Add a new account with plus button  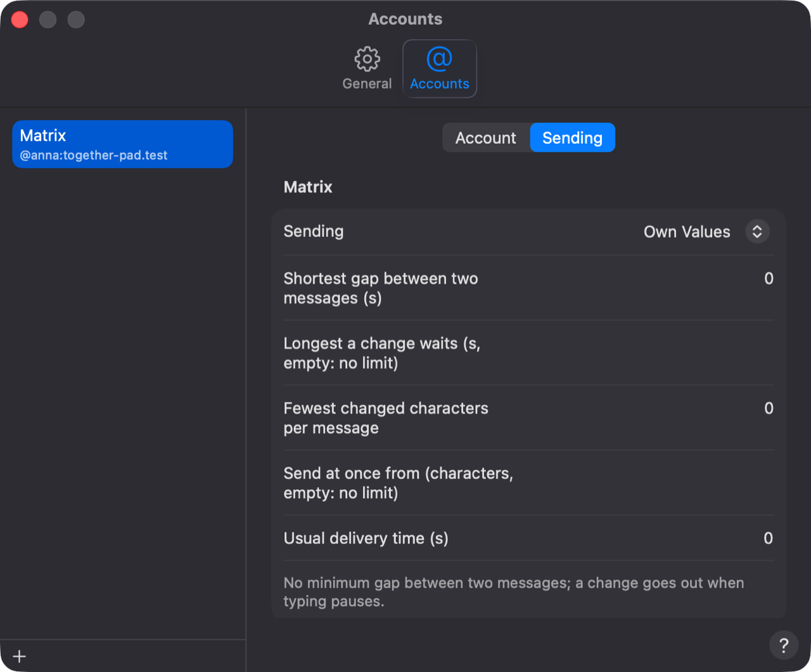[20, 656]
